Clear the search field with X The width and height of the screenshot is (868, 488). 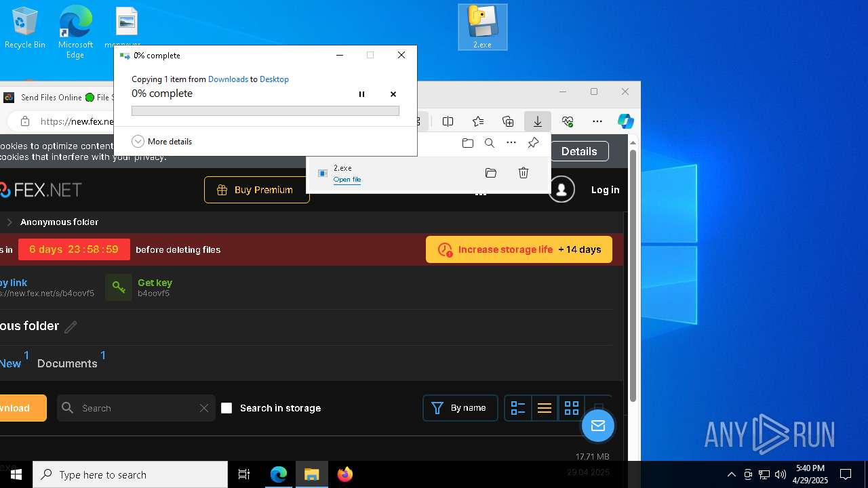pyautogui.click(x=204, y=408)
